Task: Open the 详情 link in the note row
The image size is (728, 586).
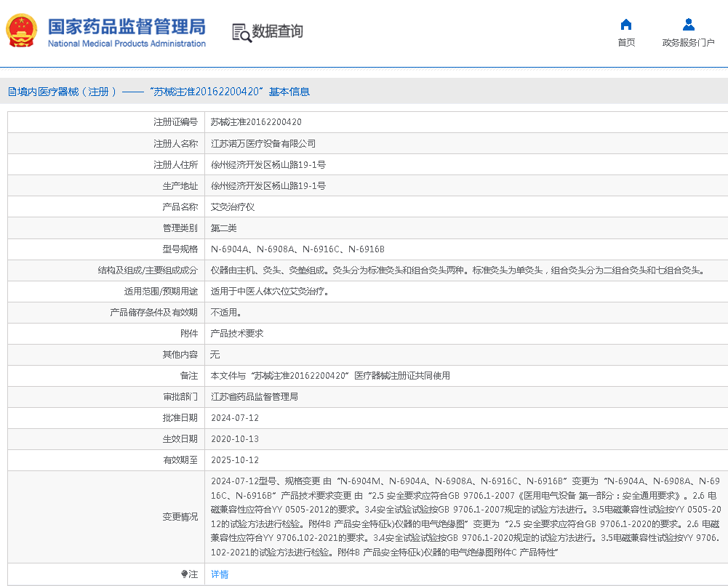Action: tap(219, 574)
